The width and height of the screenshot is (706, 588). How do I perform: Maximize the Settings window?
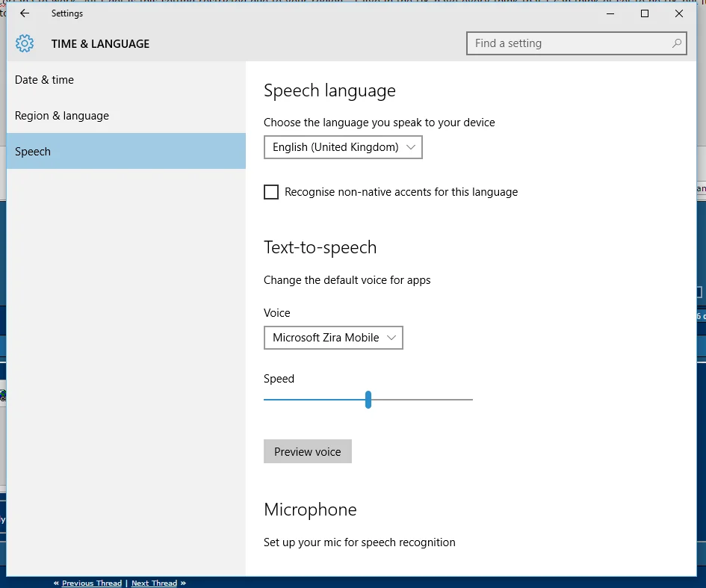[645, 13]
